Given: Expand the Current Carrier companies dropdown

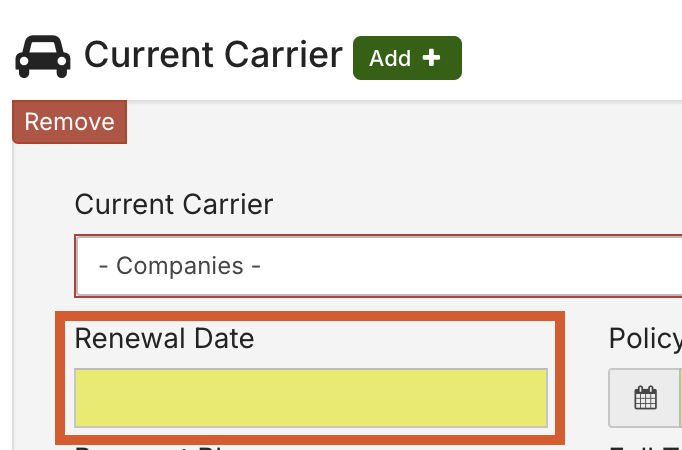Looking at the screenshot, I should click(378, 266).
